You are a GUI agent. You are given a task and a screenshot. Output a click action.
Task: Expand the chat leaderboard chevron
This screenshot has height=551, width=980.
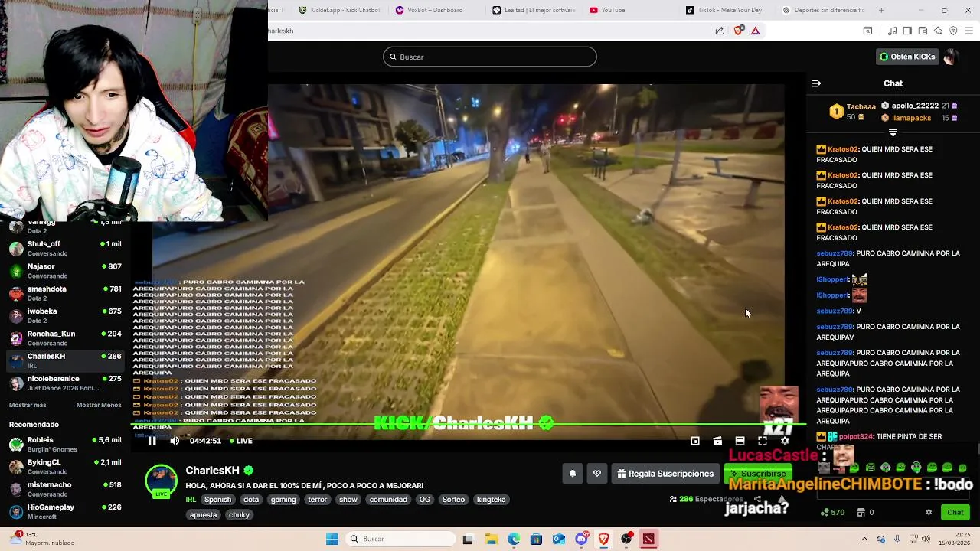(893, 132)
